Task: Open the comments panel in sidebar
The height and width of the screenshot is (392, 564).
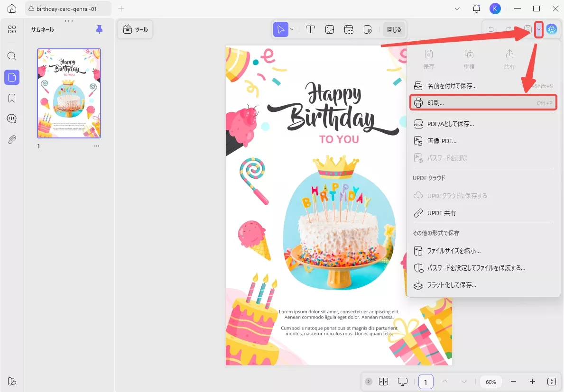Action: click(12, 119)
